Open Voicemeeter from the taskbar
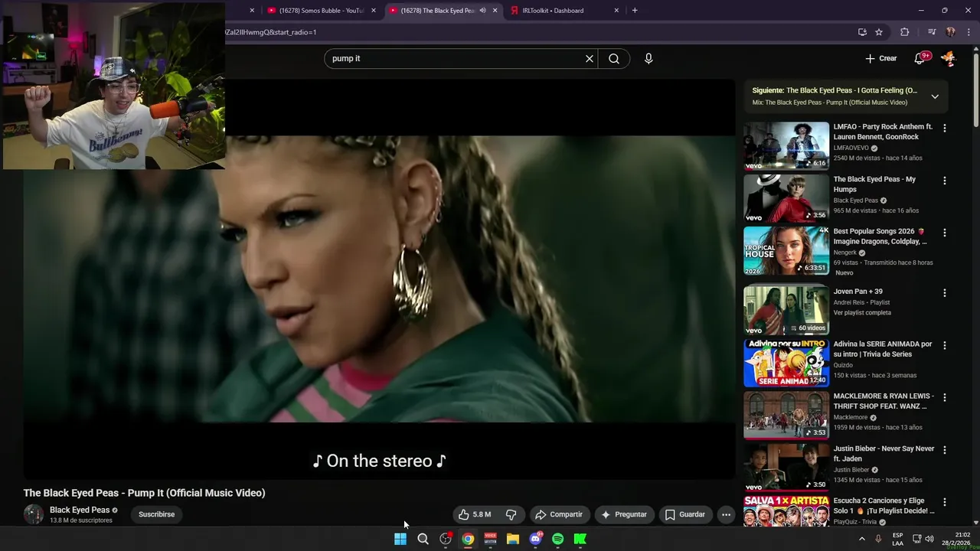This screenshot has height=551, width=980. click(491, 539)
